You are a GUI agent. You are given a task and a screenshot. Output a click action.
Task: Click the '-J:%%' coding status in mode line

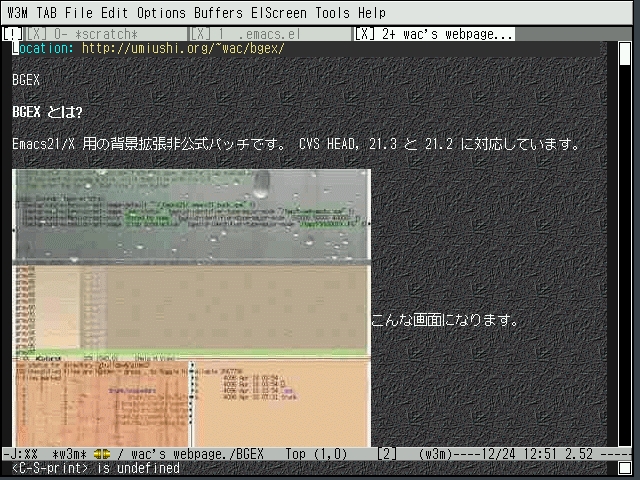pyautogui.click(x=20, y=454)
